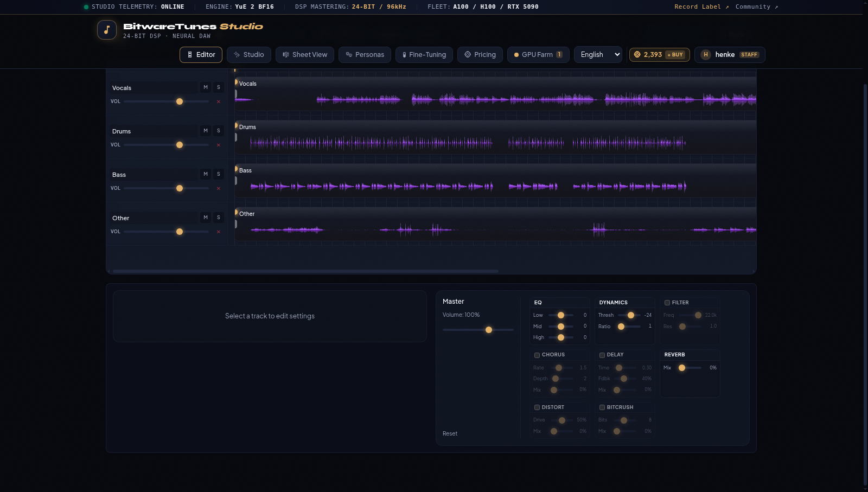This screenshot has height=492, width=868.
Task: Remove the Drums track with its red X
Action: (219, 145)
